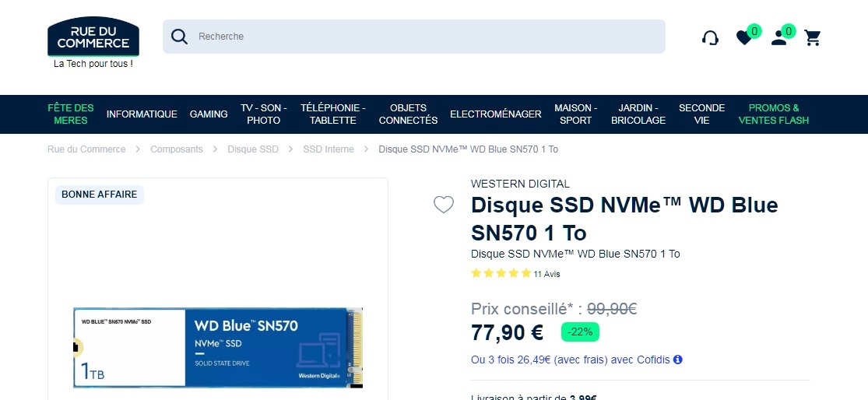Go to Composants breadcrumb
The width and height of the screenshot is (868, 400).
[x=177, y=149]
